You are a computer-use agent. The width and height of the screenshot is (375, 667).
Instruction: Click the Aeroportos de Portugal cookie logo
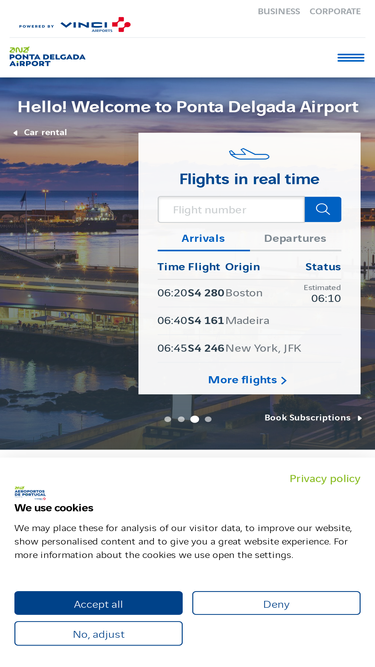click(x=30, y=493)
